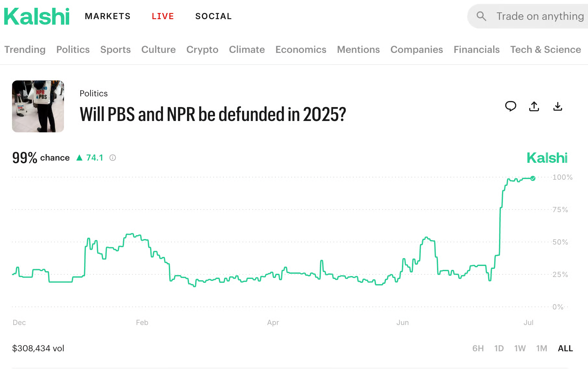Click the search magnifier icon
This screenshot has width=588, height=373.
(481, 16)
